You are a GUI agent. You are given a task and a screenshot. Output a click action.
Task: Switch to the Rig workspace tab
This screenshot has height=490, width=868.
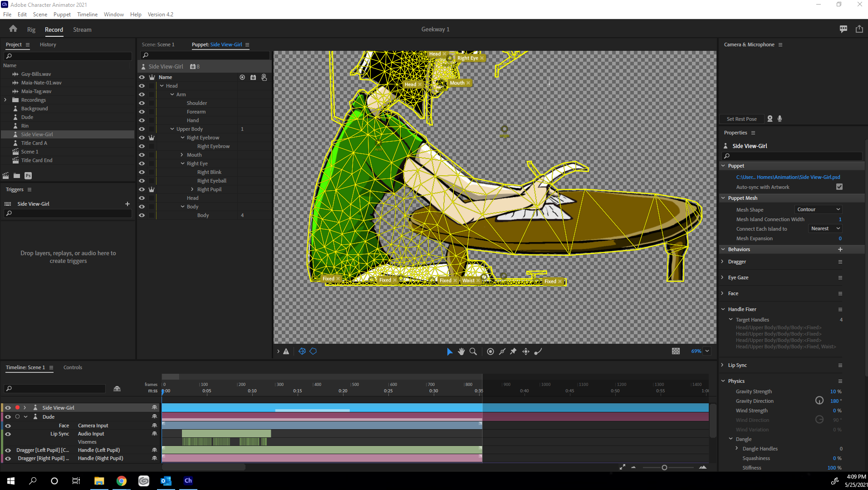[31, 30]
